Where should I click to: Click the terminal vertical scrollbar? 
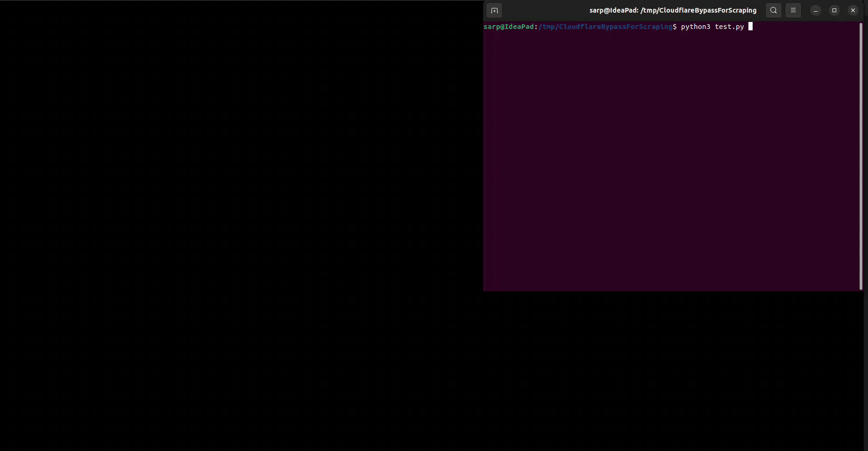pos(861,156)
